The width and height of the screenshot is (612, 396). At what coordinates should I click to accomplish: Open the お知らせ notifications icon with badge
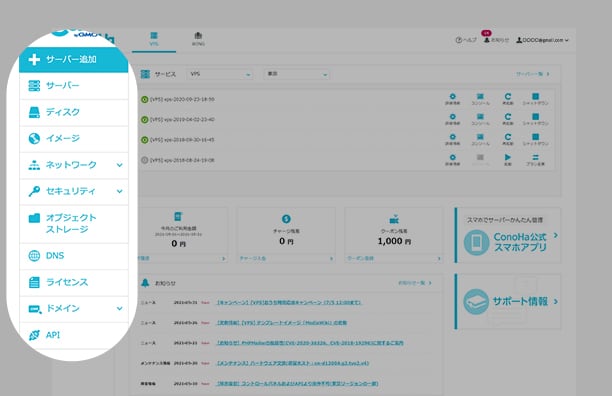[x=496, y=39]
